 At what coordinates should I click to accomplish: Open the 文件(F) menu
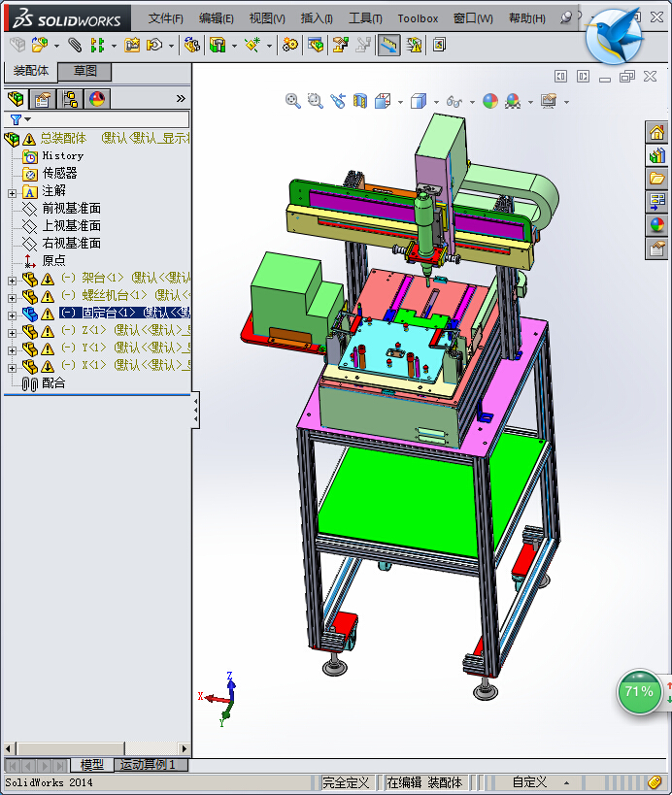coord(166,18)
